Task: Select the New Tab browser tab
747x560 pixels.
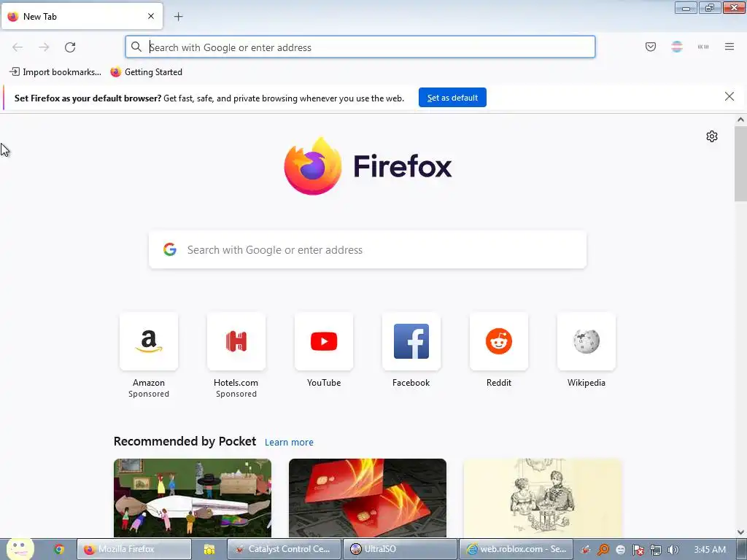Action: (82, 16)
